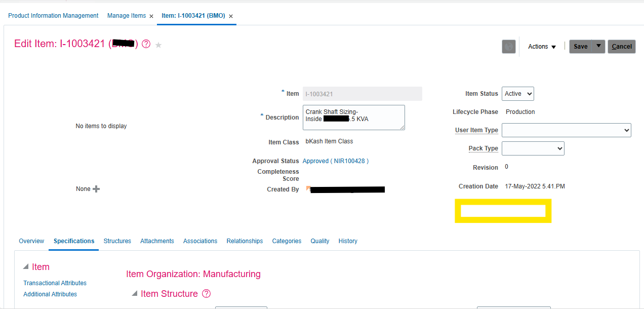The width and height of the screenshot is (644, 309).
Task: Open the Overview tab
Action: pyautogui.click(x=31, y=241)
